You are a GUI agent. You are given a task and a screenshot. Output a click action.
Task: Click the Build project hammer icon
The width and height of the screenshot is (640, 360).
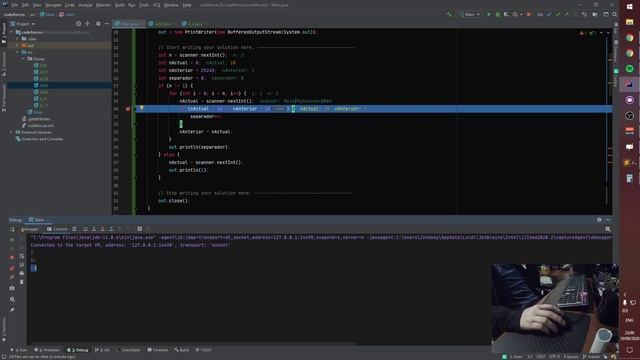pos(449,14)
